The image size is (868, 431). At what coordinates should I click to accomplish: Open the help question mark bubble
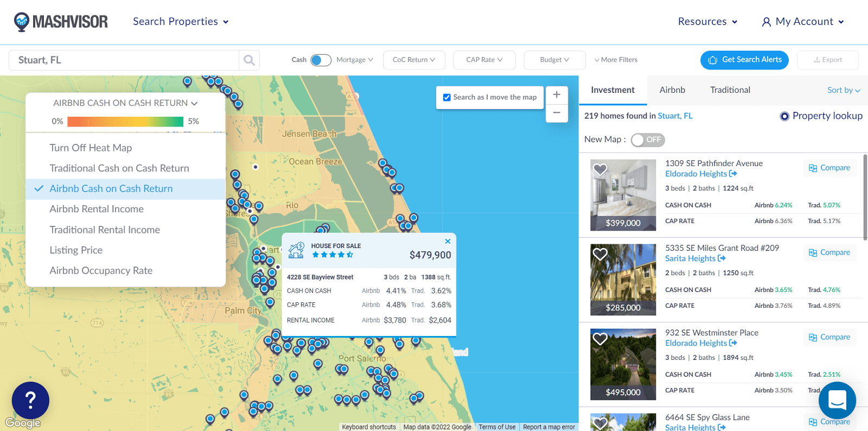30,401
